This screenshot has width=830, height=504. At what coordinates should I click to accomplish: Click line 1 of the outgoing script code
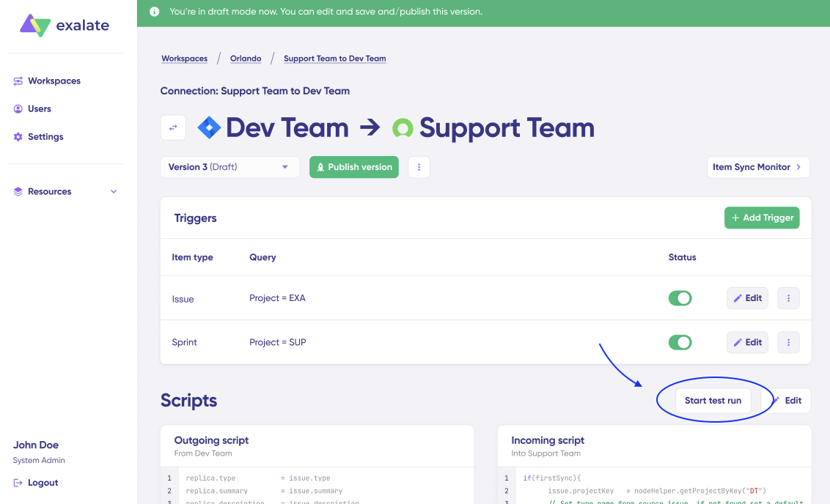coord(258,478)
